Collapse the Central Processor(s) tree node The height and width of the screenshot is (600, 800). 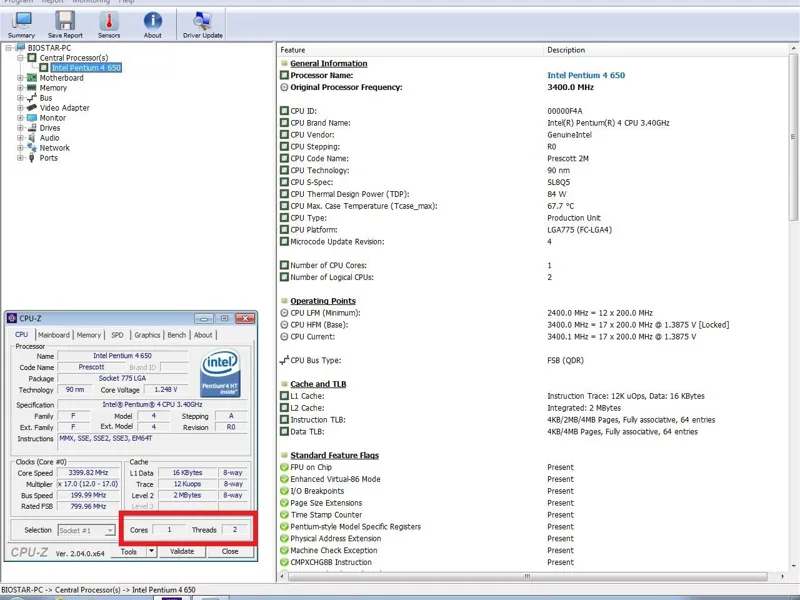pyautogui.click(x=20, y=58)
